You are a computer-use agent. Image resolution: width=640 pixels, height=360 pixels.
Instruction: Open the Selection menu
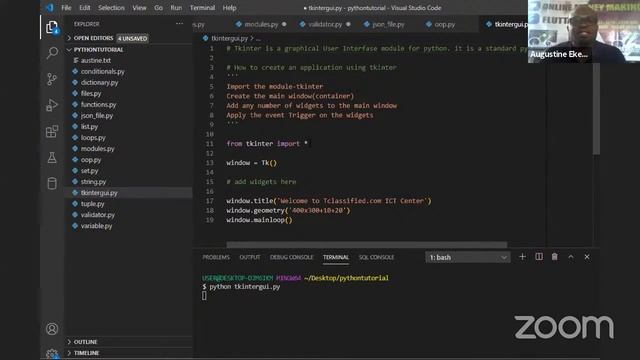pyautogui.click(x=111, y=8)
